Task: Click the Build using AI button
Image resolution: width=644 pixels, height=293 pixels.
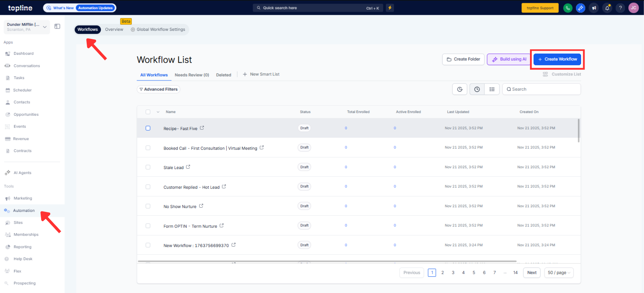Action: point(509,59)
